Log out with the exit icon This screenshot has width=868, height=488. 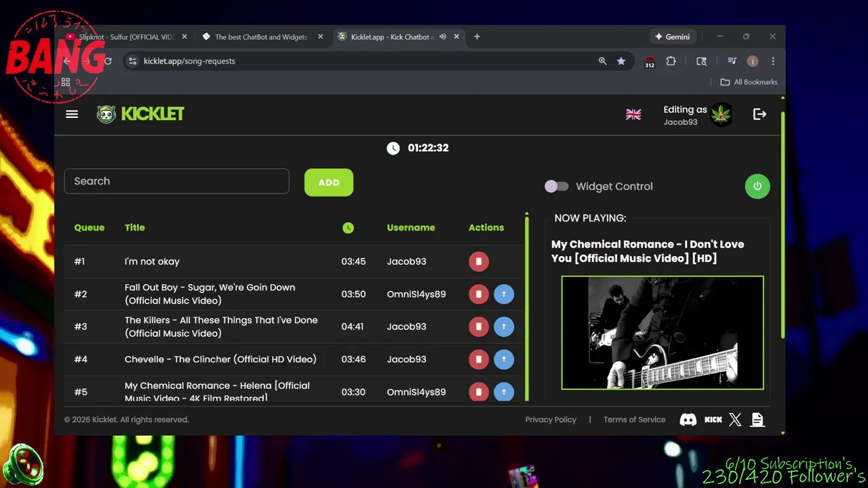759,115
